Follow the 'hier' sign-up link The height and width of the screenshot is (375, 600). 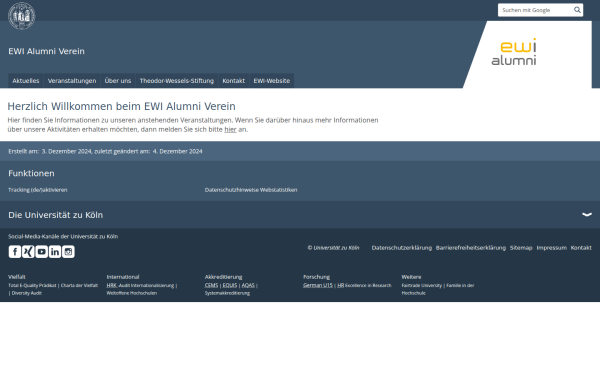pyautogui.click(x=230, y=129)
